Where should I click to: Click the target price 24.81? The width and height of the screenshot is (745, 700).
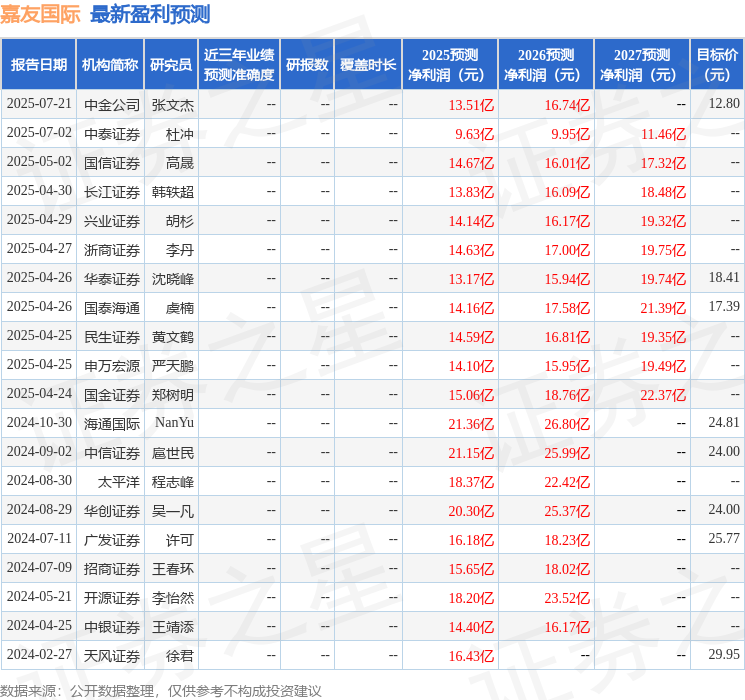[724, 422]
